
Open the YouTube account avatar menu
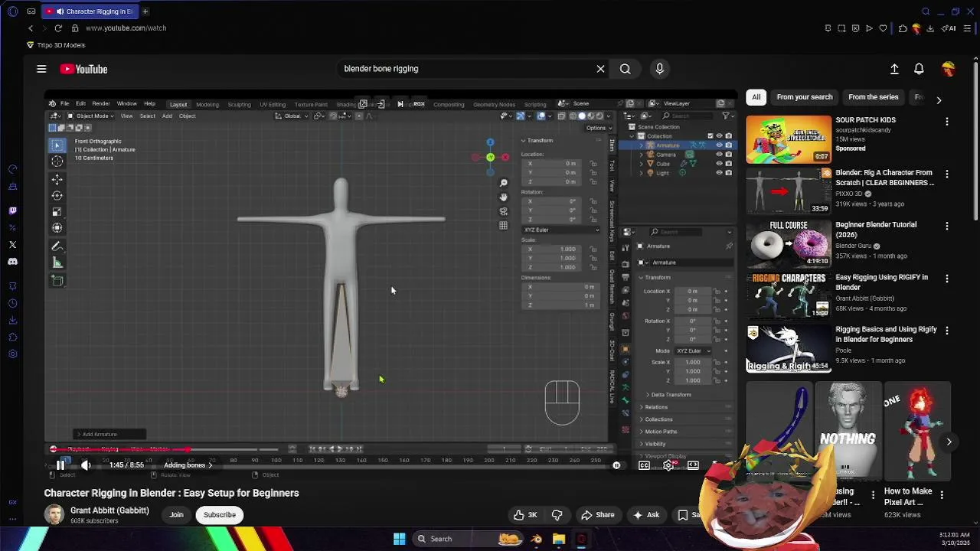[949, 69]
